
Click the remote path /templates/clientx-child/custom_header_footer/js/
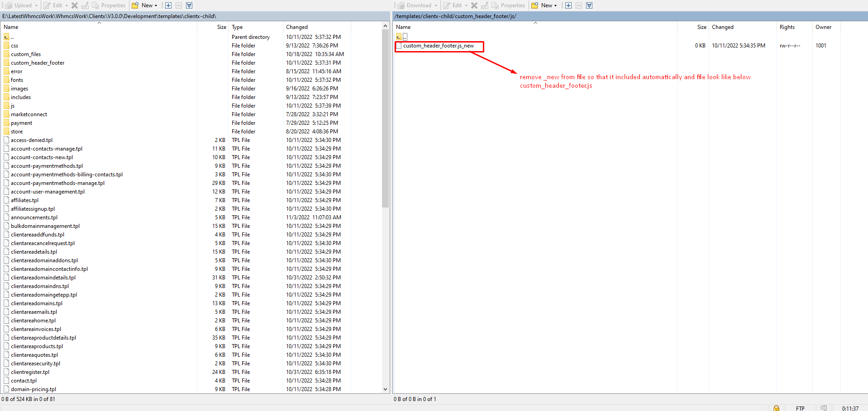click(455, 16)
